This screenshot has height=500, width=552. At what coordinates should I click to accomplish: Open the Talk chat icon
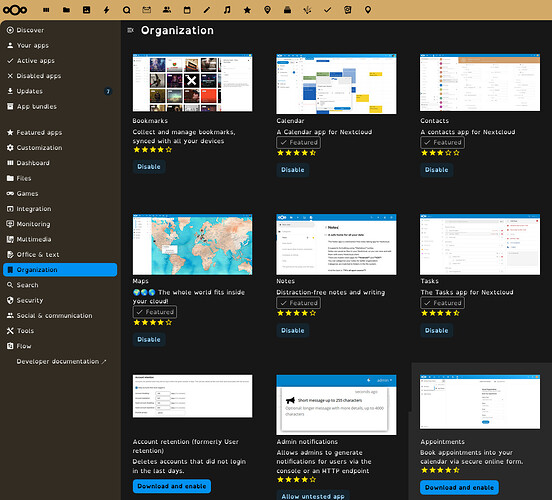(126, 10)
